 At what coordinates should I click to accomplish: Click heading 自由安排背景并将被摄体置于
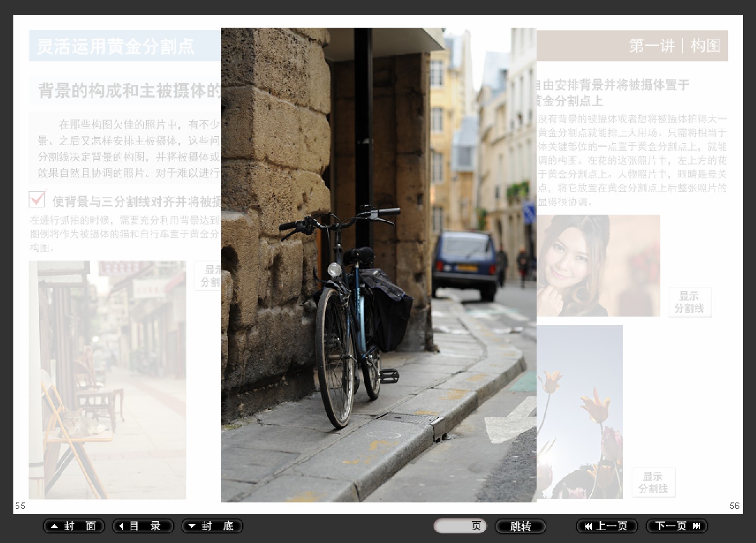point(613,85)
